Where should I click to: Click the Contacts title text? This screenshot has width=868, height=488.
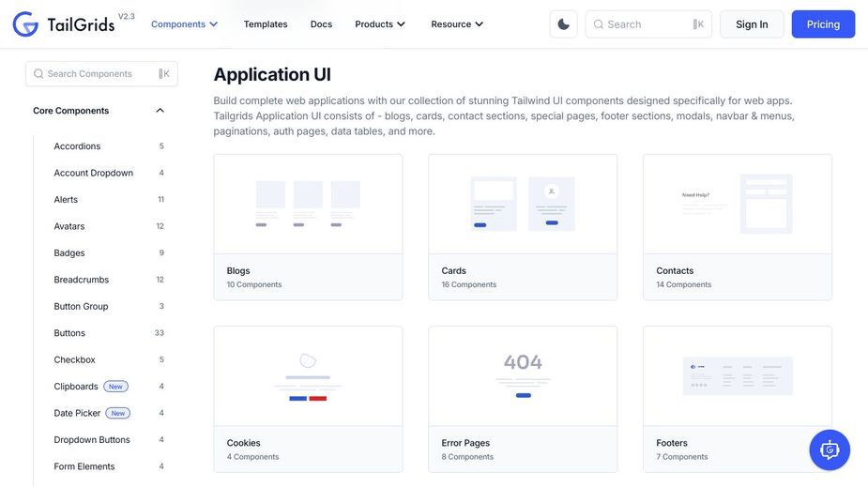(x=675, y=271)
